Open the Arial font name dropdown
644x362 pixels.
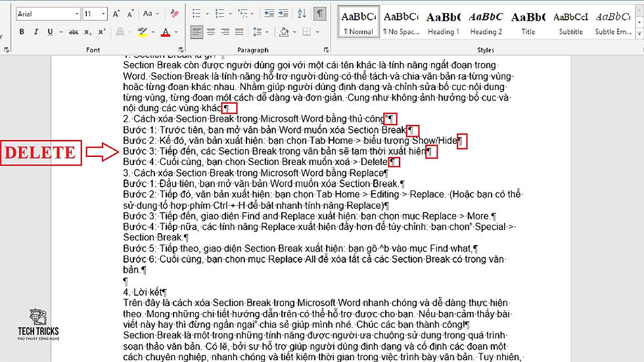76,14
